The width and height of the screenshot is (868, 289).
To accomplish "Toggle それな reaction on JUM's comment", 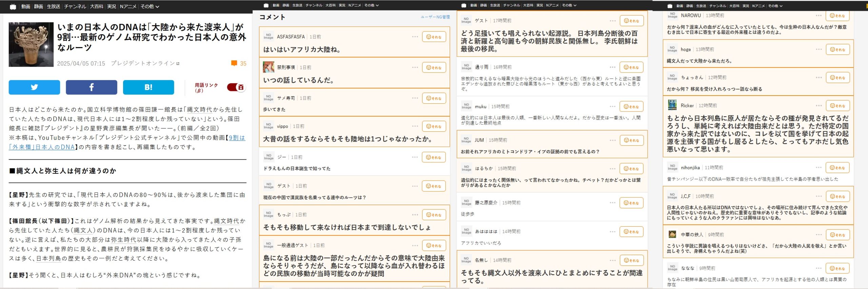I will 631,140.
